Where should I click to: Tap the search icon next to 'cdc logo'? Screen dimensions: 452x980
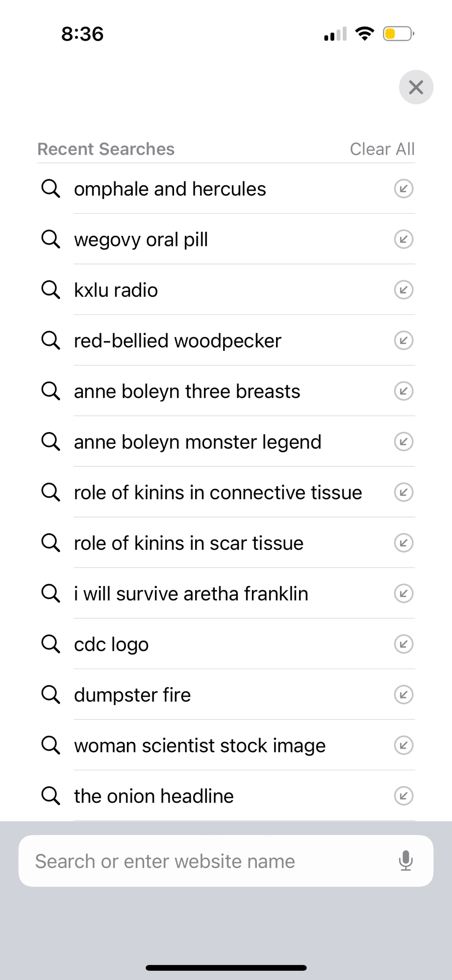pyautogui.click(x=50, y=644)
